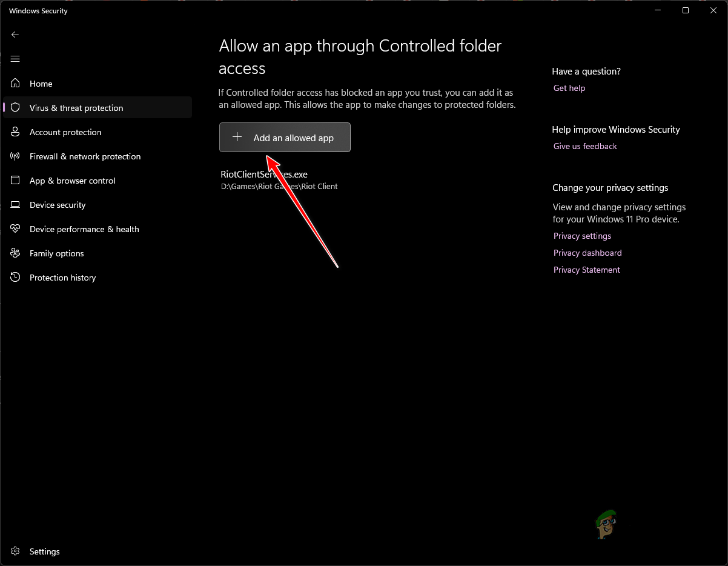728x566 pixels.
Task: Click the plus icon on Add an allowed app
Action: (x=237, y=137)
